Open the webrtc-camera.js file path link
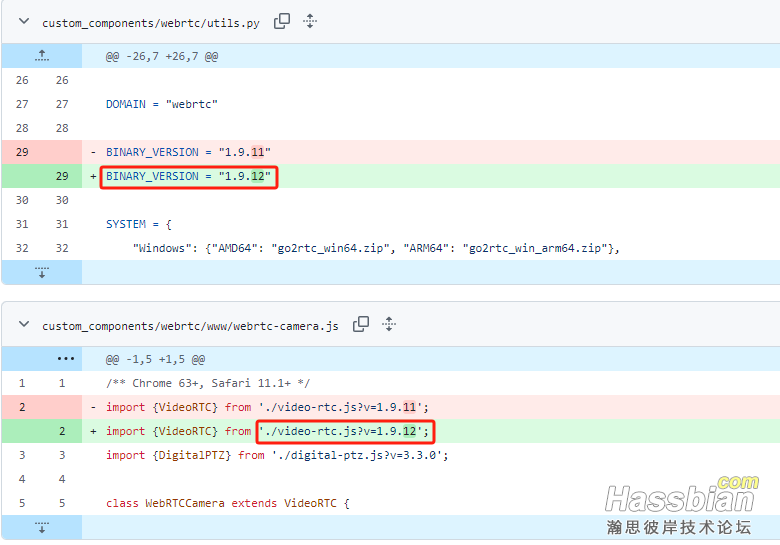Viewport: 780px width, 545px height. [190, 326]
